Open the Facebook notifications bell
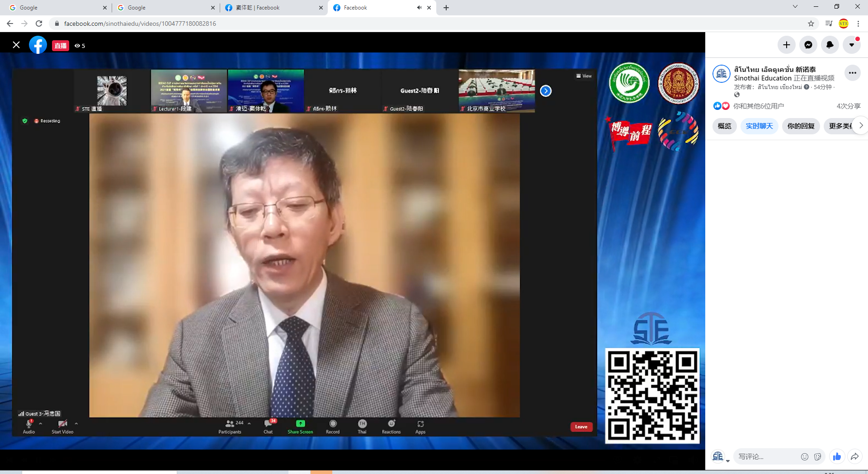 [830, 45]
